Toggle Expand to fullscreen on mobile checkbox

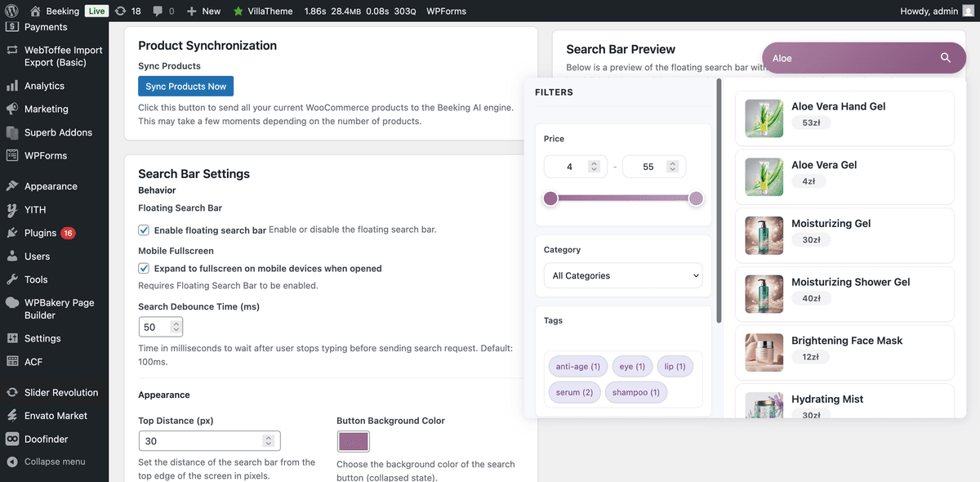point(144,268)
